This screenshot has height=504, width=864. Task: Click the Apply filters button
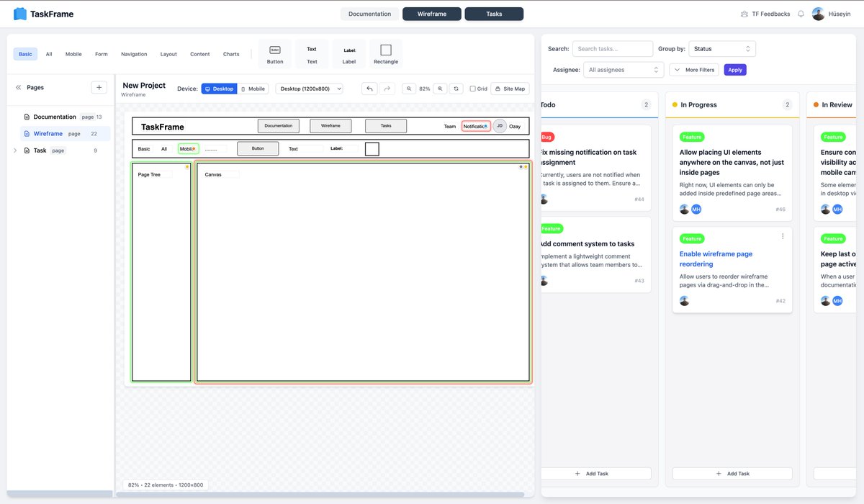click(735, 70)
